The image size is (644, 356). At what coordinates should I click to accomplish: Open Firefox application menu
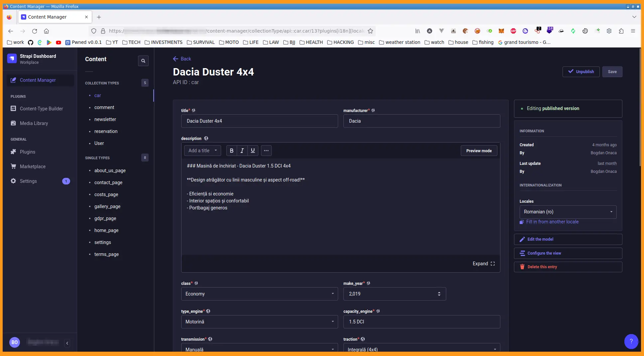(x=633, y=31)
